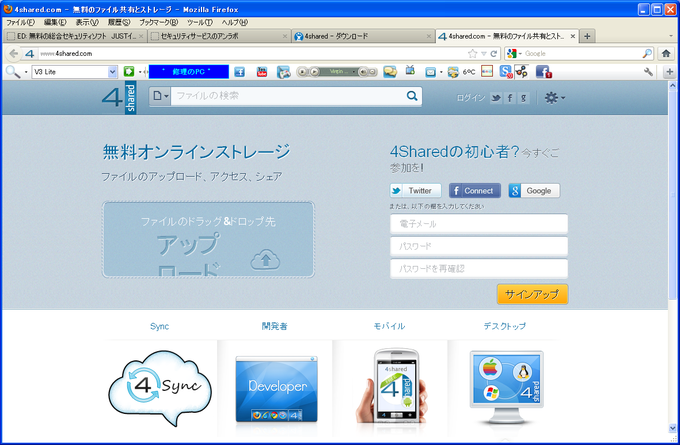Click the 電子メール input field
Image resolution: width=680 pixels, height=445 pixels.
pos(479,224)
